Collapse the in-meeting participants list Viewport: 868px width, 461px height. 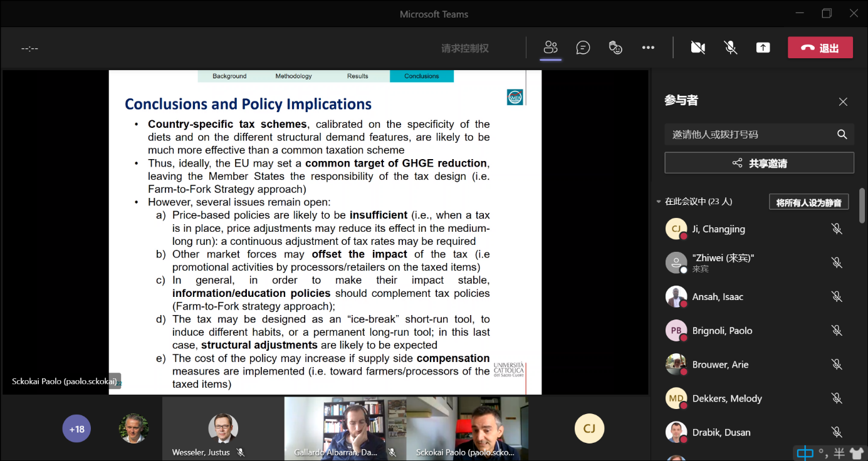(658, 202)
